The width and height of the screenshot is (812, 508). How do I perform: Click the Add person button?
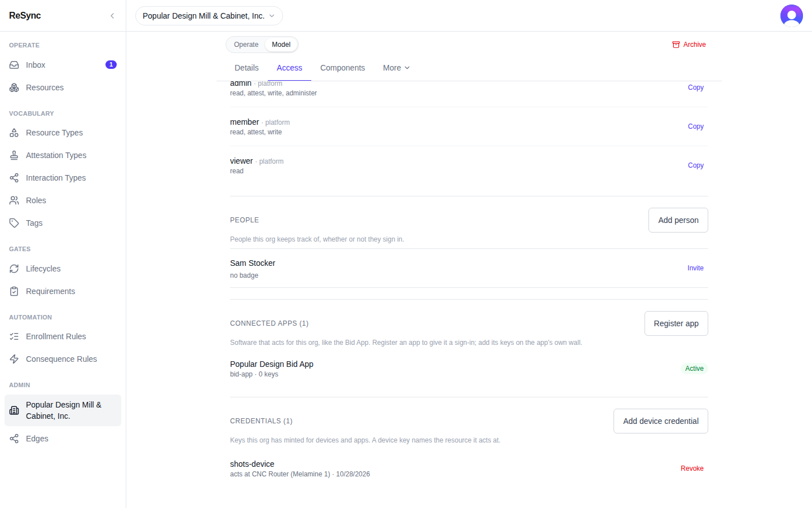pos(678,220)
